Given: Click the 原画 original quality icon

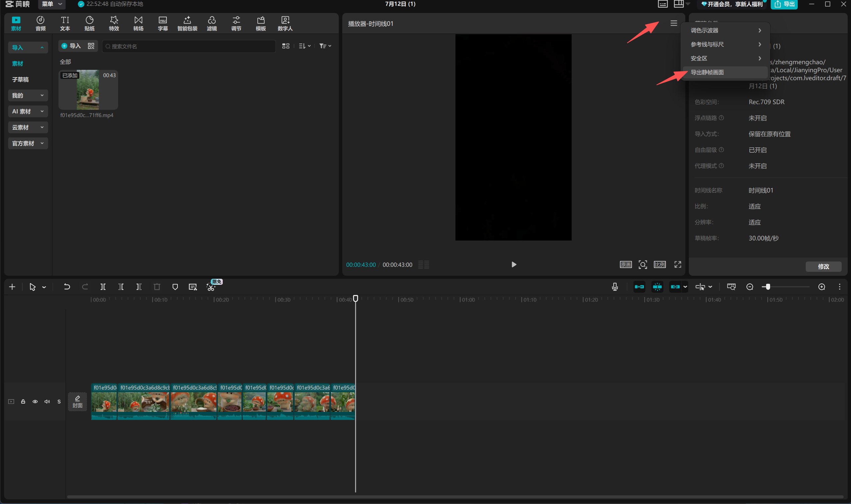Looking at the screenshot, I should (x=626, y=264).
